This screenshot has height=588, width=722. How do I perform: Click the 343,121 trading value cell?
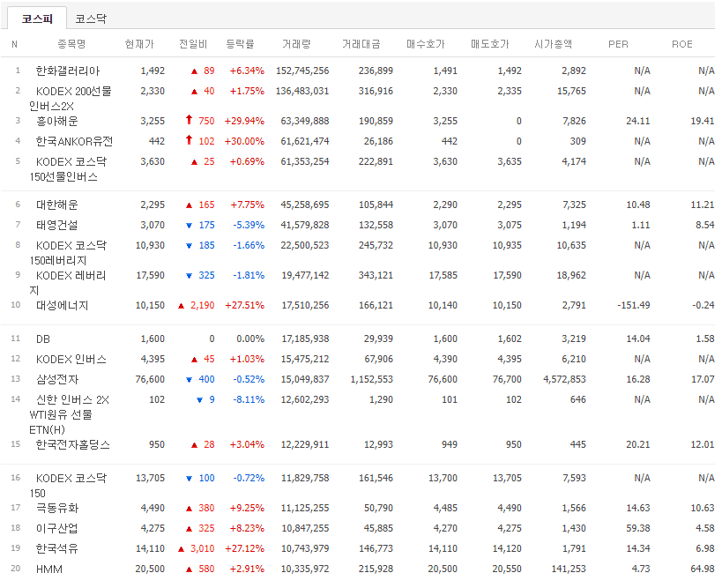click(376, 275)
